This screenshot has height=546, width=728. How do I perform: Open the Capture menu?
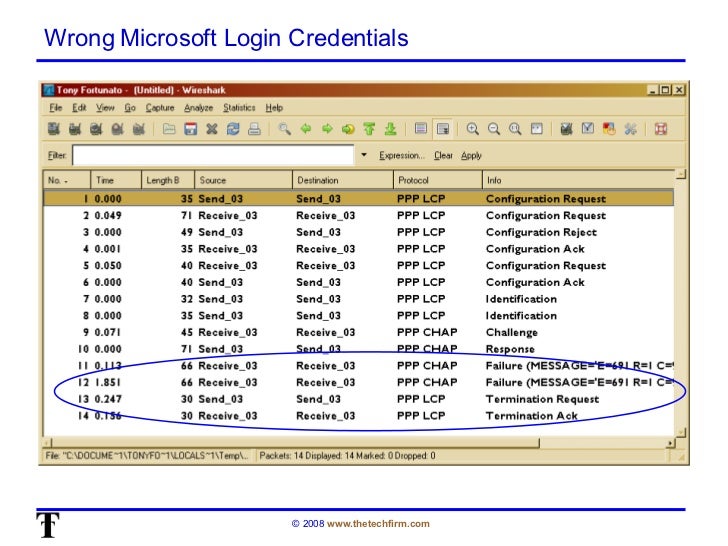point(160,108)
